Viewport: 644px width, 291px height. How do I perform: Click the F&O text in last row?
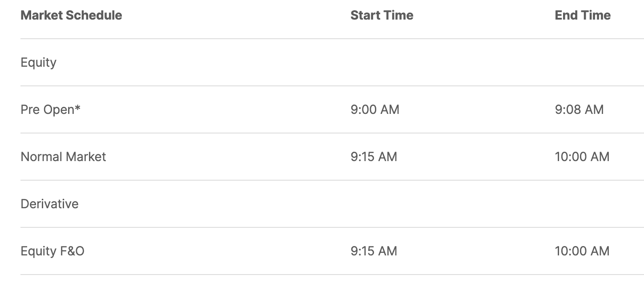click(72, 251)
